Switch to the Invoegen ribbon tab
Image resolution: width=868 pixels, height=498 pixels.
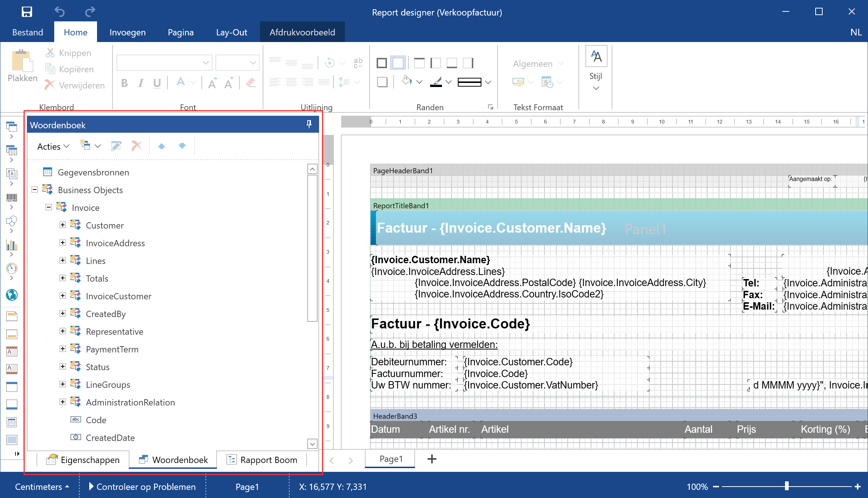click(127, 32)
